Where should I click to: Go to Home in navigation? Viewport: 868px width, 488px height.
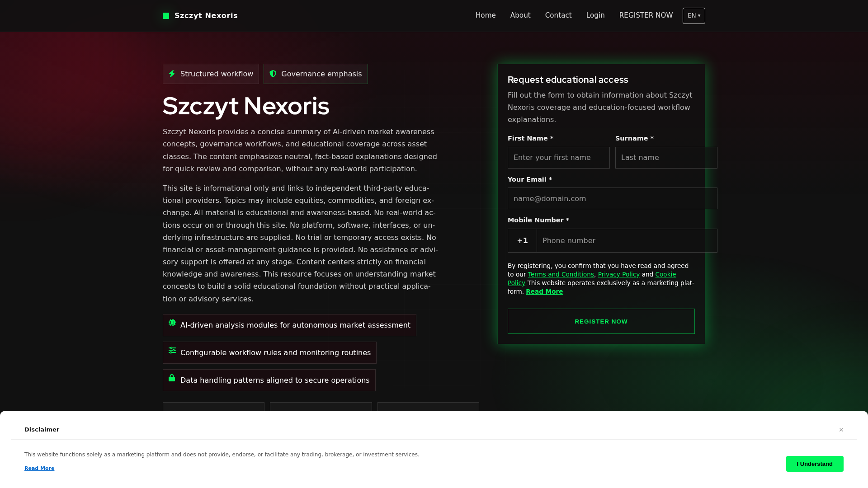click(486, 15)
